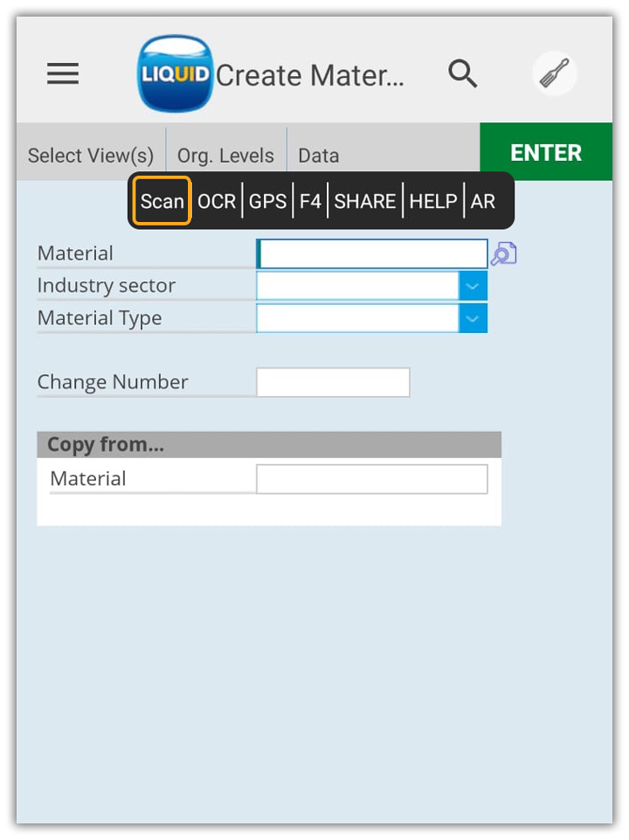The height and width of the screenshot is (840, 629).
Task: Open HELP in the popup toolbar
Action: tap(432, 201)
